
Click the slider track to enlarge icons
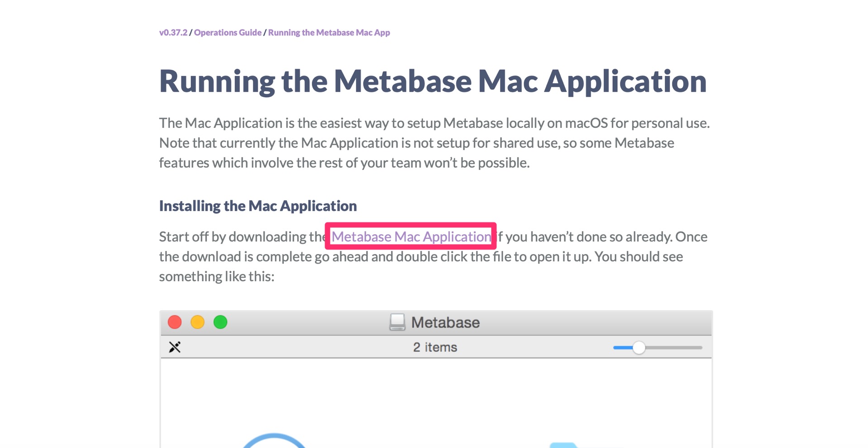click(x=679, y=347)
